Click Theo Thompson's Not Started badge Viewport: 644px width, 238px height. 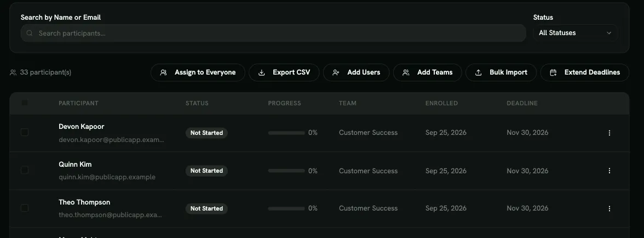tap(206, 208)
